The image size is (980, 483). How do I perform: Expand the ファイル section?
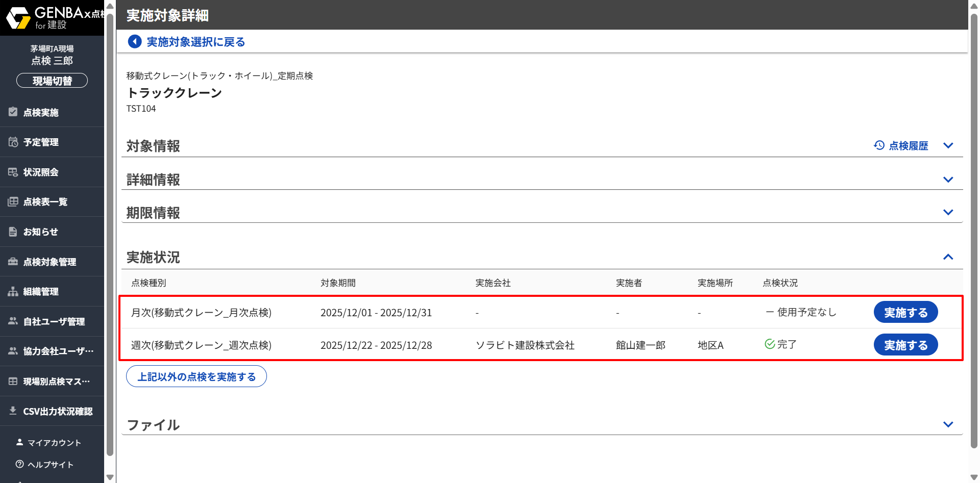coord(948,424)
